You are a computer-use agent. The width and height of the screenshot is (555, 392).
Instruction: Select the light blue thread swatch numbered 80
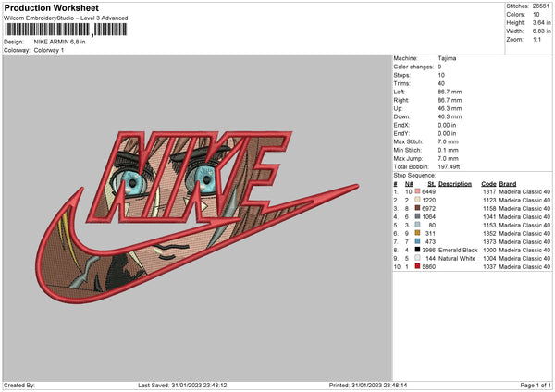pos(418,225)
